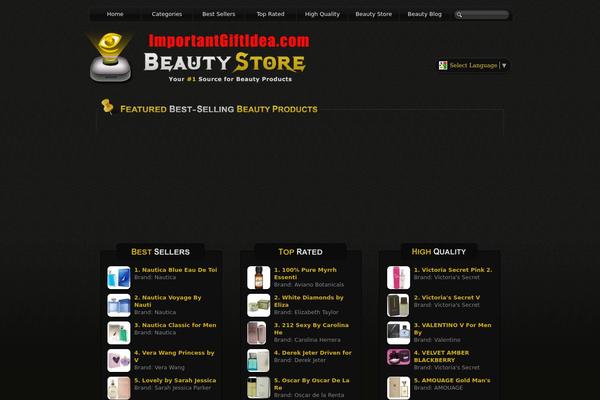This screenshot has width=600, height=400.
Task: Click the Victoria Secret Pink 2. thumbnail
Action: coord(398,278)
